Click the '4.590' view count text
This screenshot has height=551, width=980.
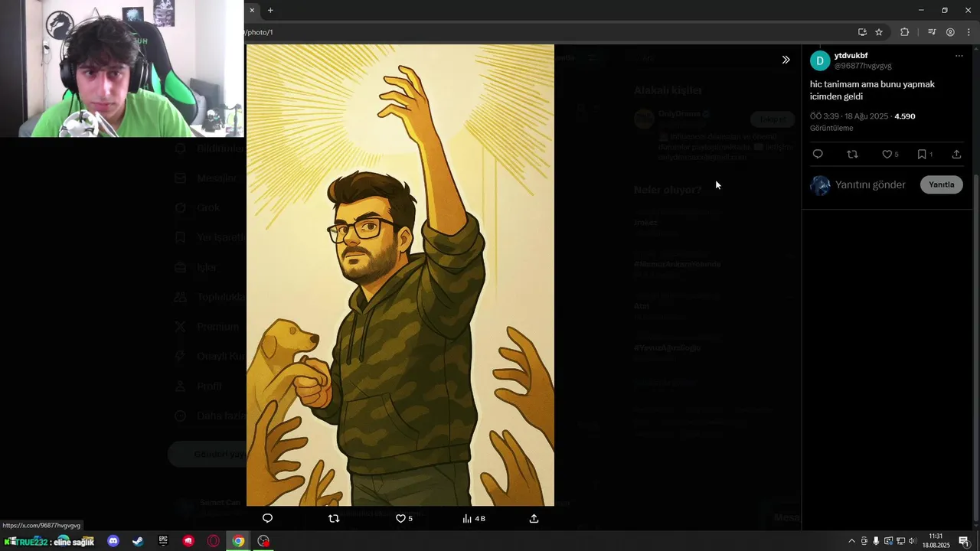tap(905, 116)
